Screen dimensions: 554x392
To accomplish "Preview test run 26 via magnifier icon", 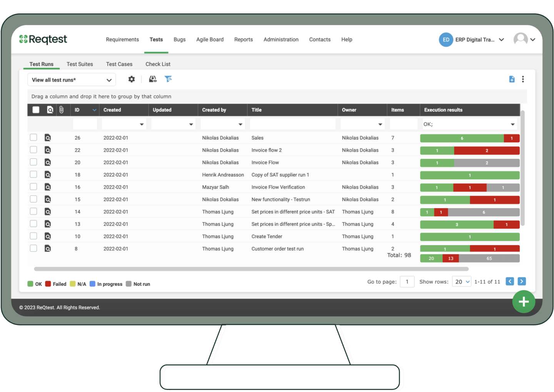I will pos(48,138).
